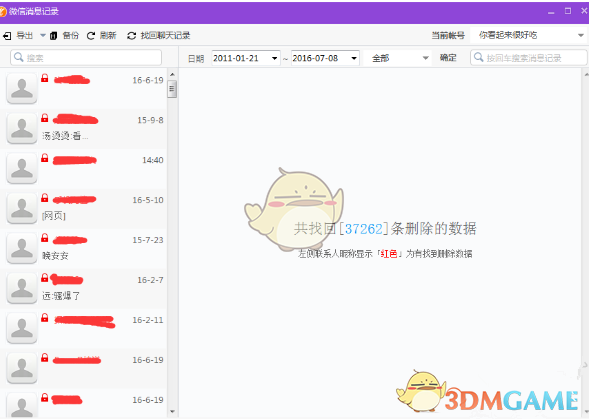Select contact with date 15-9-8

pyautogui.click(x=83, y=129)
